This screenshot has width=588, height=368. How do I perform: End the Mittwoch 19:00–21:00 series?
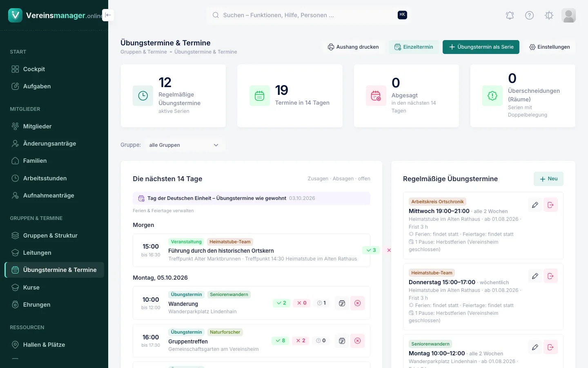point(550,205)
